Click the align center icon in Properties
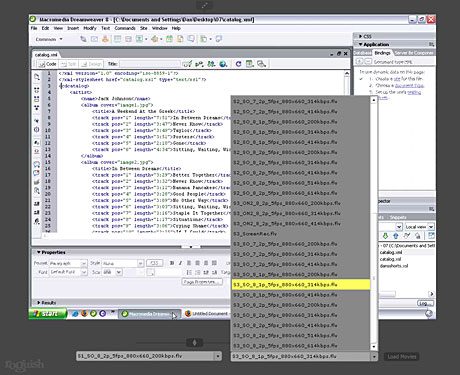 pos(198,263)
